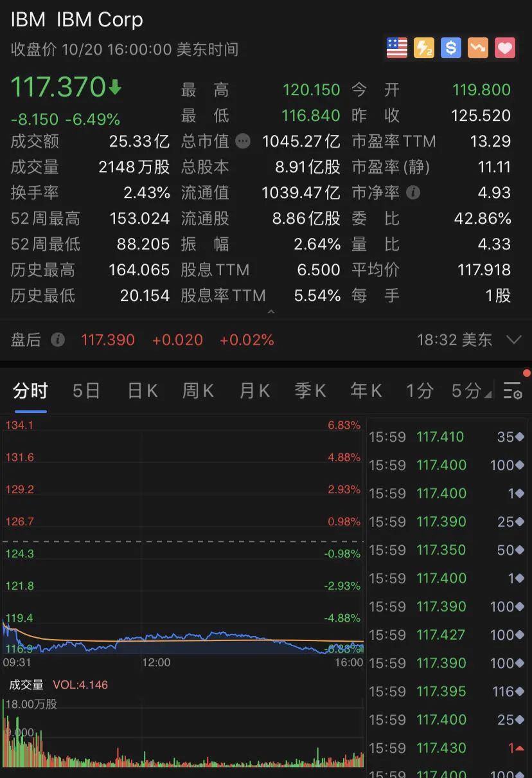532x778 pixels.
Task: Select the tick row priced 117.395
Action: (447, 691)
